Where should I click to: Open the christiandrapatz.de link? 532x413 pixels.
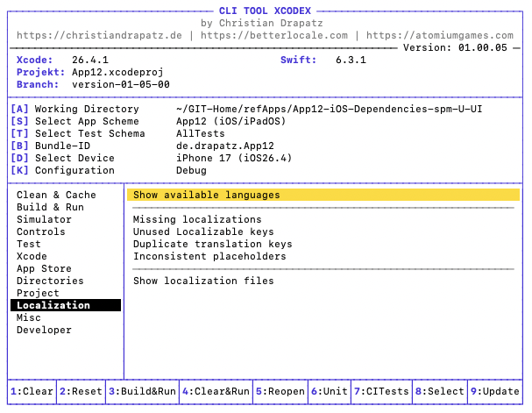[x=99, y=35]
